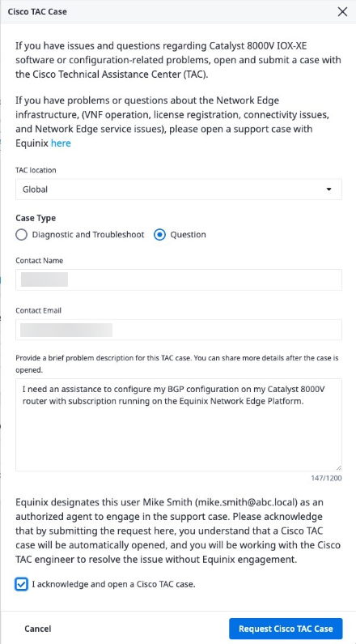
Task: Click the textarea resize handle corner
Action: pyautogui.click(x=339, y=467)
